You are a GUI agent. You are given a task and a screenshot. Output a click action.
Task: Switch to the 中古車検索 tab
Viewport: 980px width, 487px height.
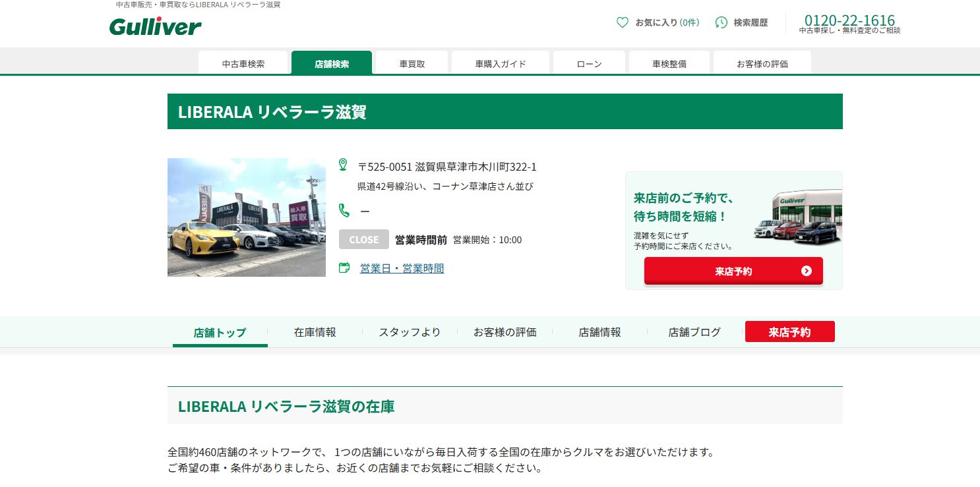coord(243,63)
